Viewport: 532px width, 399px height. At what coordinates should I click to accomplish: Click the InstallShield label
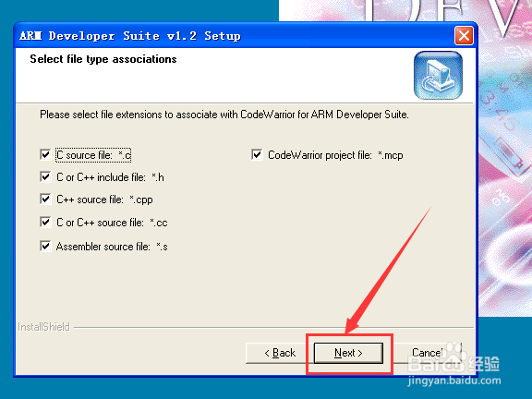(43, 327)
